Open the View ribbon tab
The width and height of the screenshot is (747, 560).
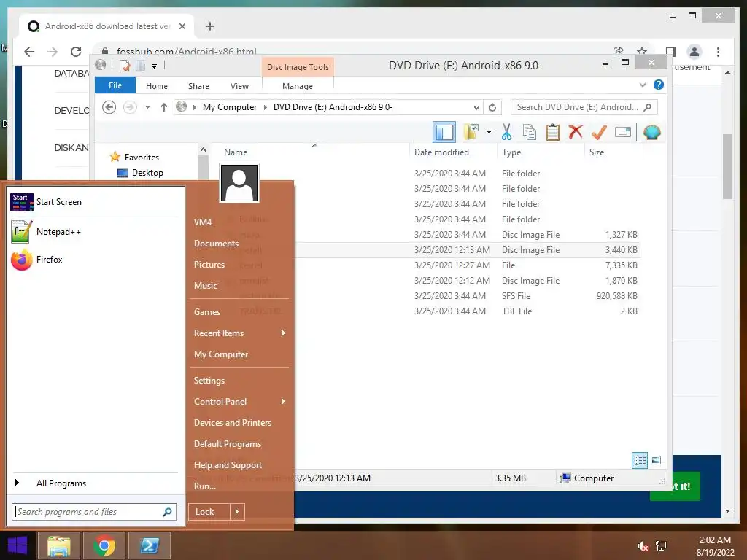(239, 86)
